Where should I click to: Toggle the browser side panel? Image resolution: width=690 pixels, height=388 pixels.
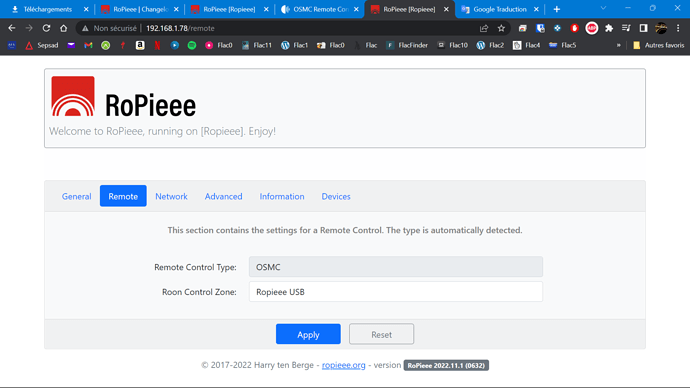point(643,28)
